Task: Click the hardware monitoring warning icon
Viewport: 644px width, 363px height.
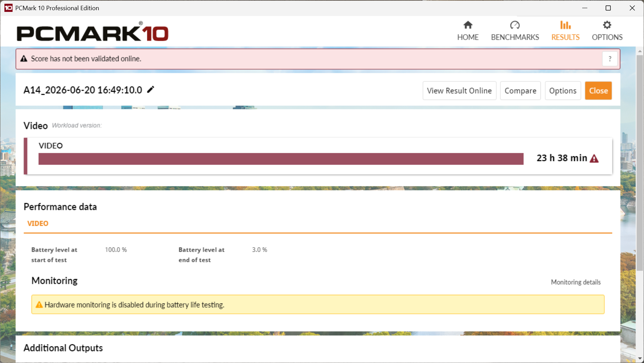Action: 39,305
